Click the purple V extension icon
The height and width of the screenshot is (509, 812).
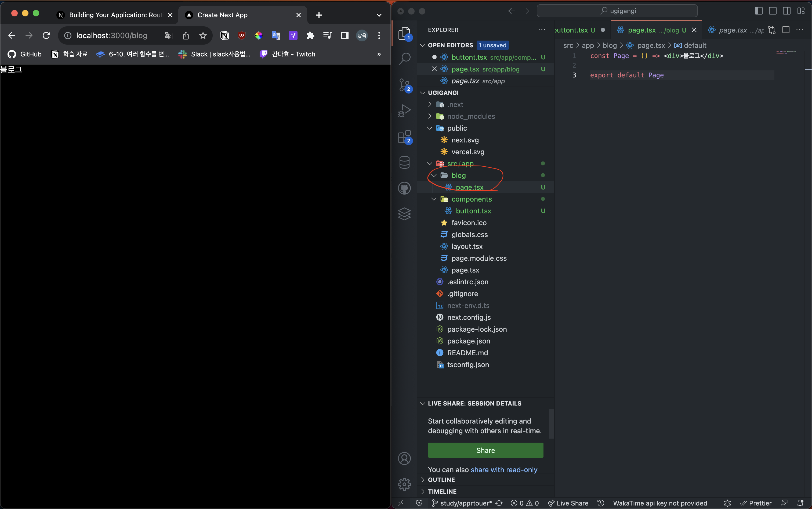(293, 35)
